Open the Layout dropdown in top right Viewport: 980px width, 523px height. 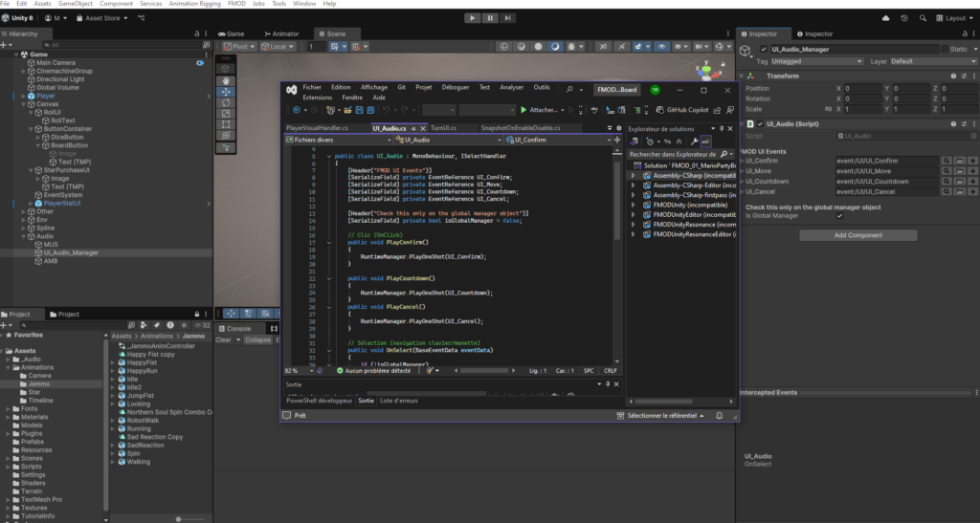pyautogui.click(x=953, y=17)
